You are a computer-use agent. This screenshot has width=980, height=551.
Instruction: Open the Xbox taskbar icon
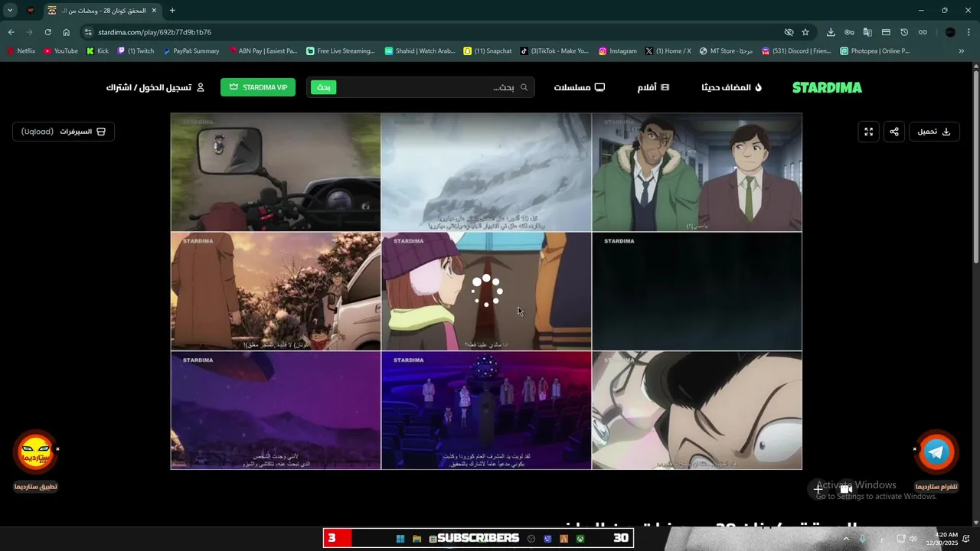click(x=580, y=539)
